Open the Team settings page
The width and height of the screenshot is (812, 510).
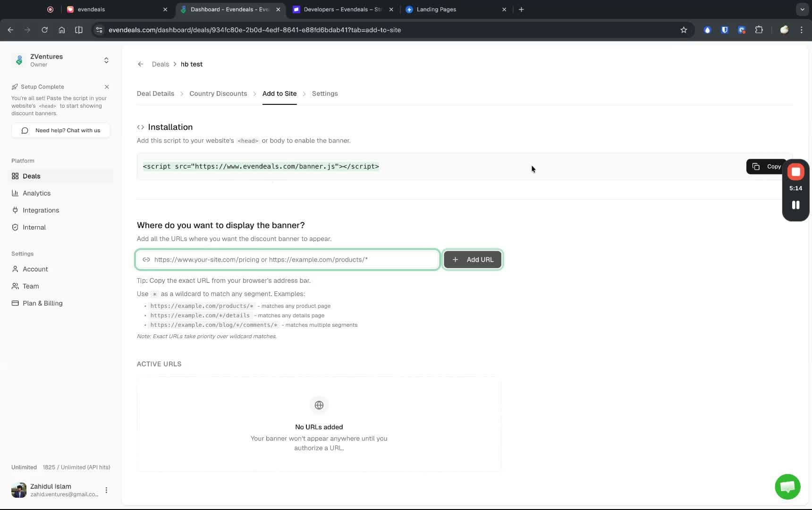tap(30, 286)
